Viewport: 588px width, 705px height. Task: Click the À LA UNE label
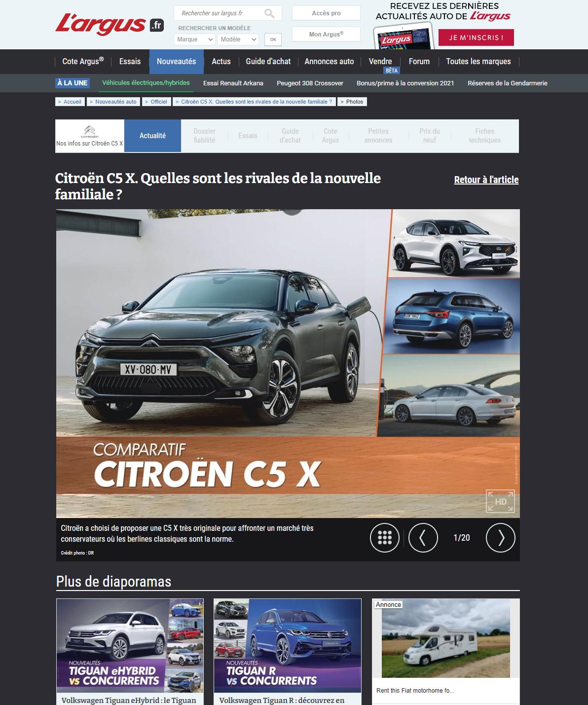[x=72, y=83]
